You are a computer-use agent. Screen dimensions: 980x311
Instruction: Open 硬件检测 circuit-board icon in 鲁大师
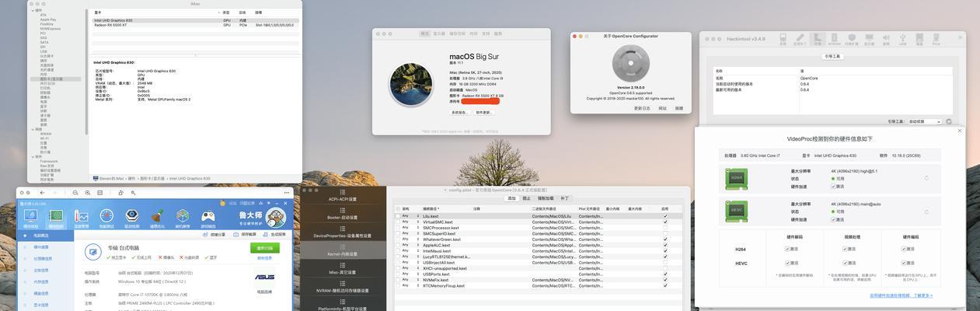pyautogui.click(x=56, y=217)
